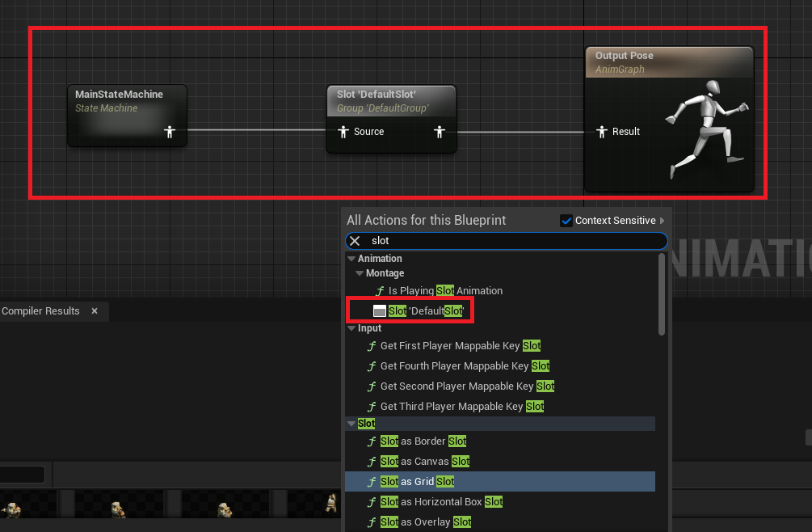
Task: Choose Slot as Overlay Slot
Action: 426,521
